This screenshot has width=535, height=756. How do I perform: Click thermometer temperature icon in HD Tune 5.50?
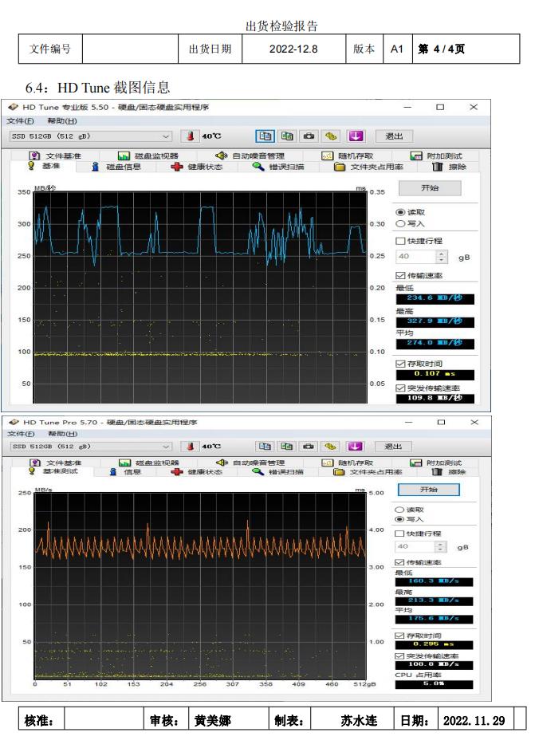[191, 136]
